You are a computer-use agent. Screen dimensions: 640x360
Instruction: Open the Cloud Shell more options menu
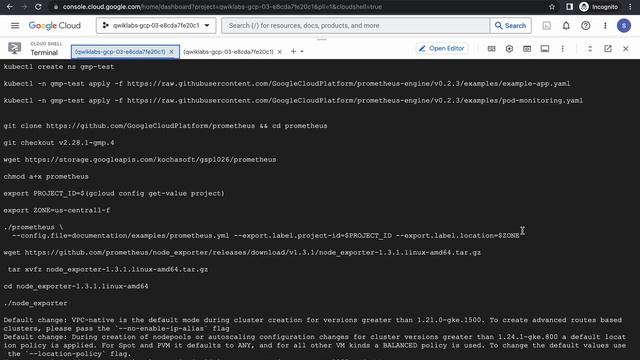(x=562, y=49)
